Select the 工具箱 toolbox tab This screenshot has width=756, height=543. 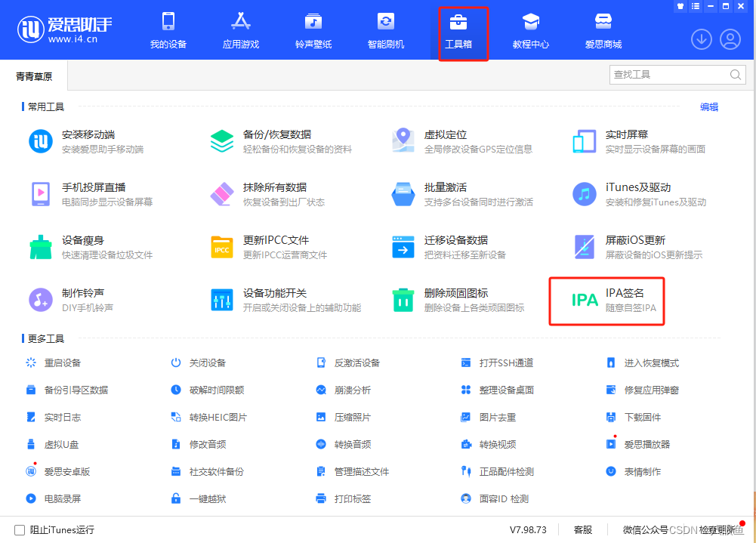tap(458, 30)
